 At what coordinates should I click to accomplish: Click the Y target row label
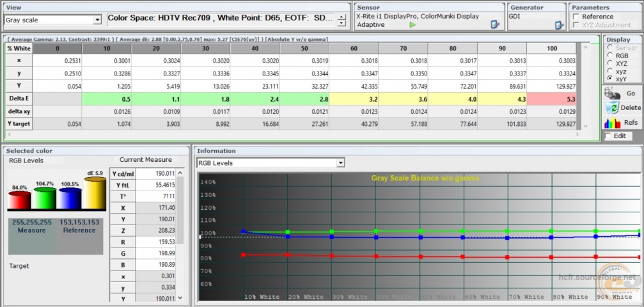[19, 125]
